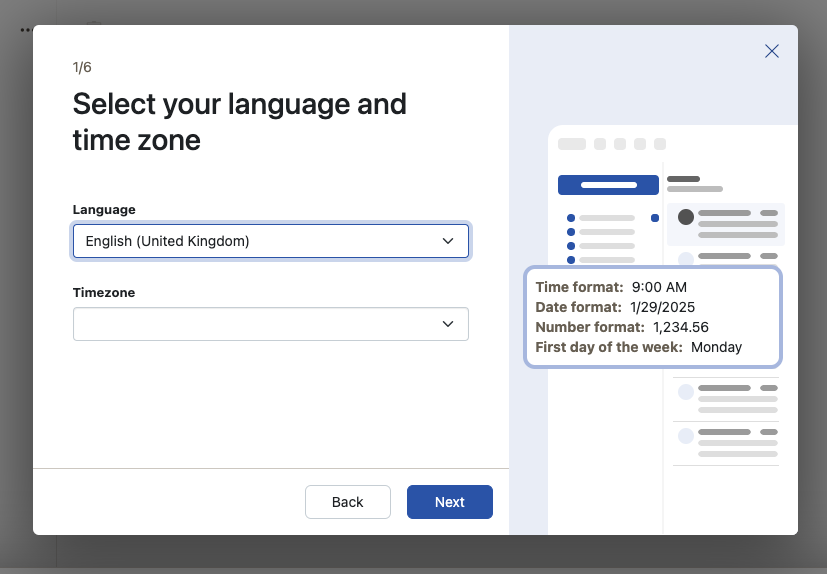Click the ellipsis icon behind the dialog
The image size is (827, 574).
point(26,30)
